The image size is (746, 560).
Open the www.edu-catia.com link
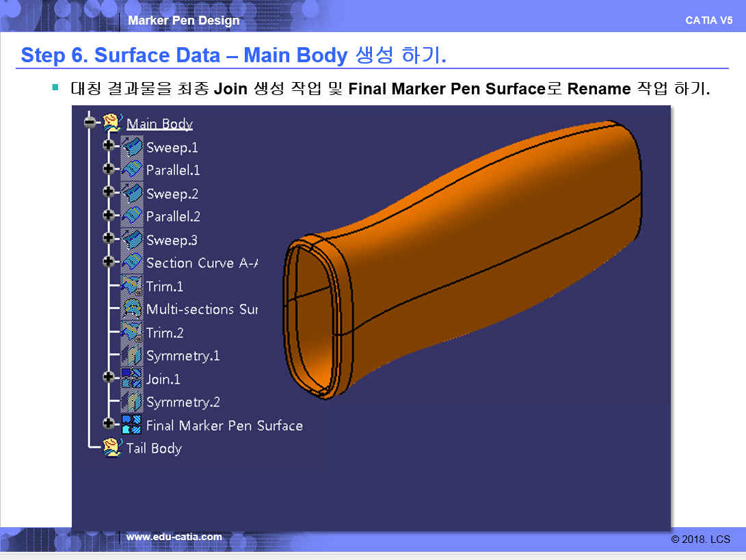(x=174, y=537)
